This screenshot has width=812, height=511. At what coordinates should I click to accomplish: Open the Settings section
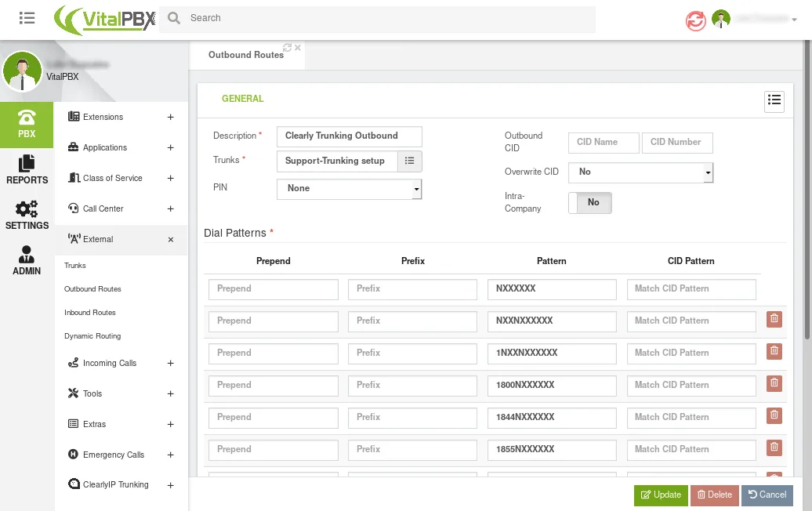point(27,216)
